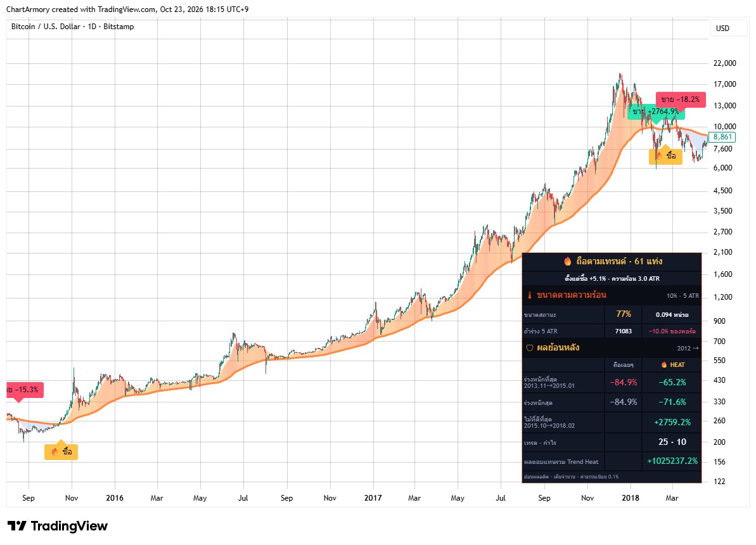Image resolution: width=756 pixels, height=545 pixels.
Task: Click the thermometer icon in position sizing row
Action: [x=529, y=295]
